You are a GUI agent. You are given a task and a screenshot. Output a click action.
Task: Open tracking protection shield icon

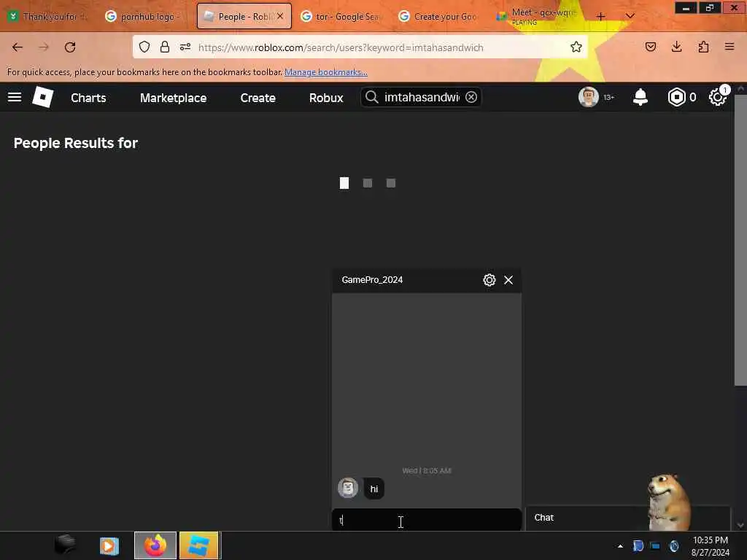(x=144, y=47)
